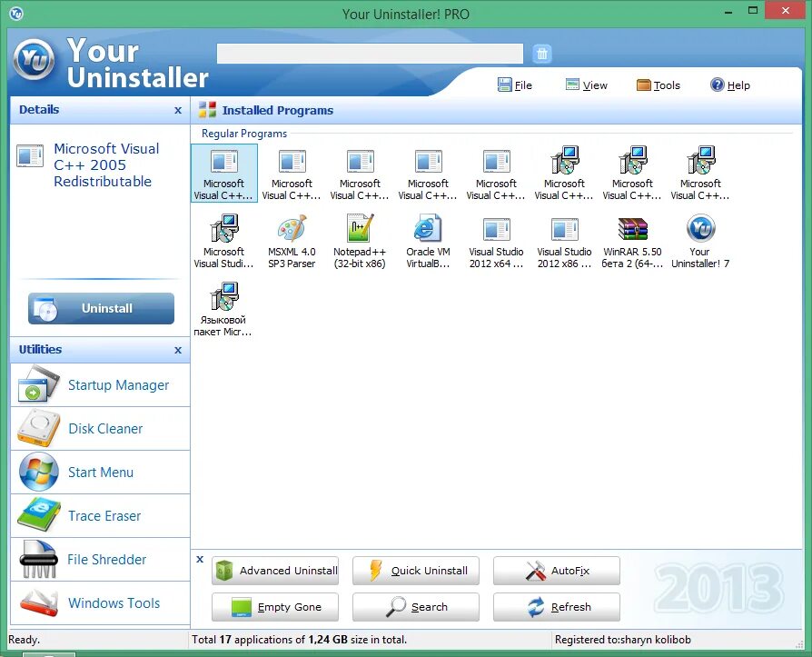Open Disk Cleaner utility
Image resolution: width=812 pixels, height=657 pixels.
(101, 429)
